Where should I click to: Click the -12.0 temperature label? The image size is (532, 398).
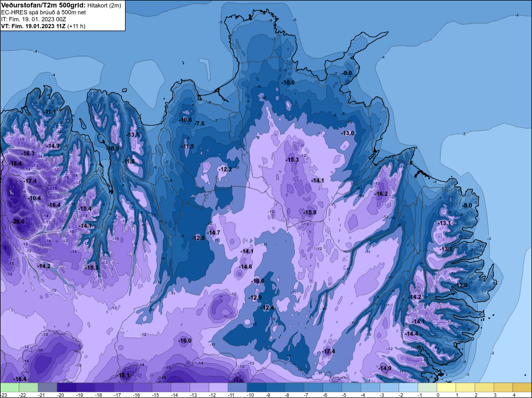[x=461, y=285]
